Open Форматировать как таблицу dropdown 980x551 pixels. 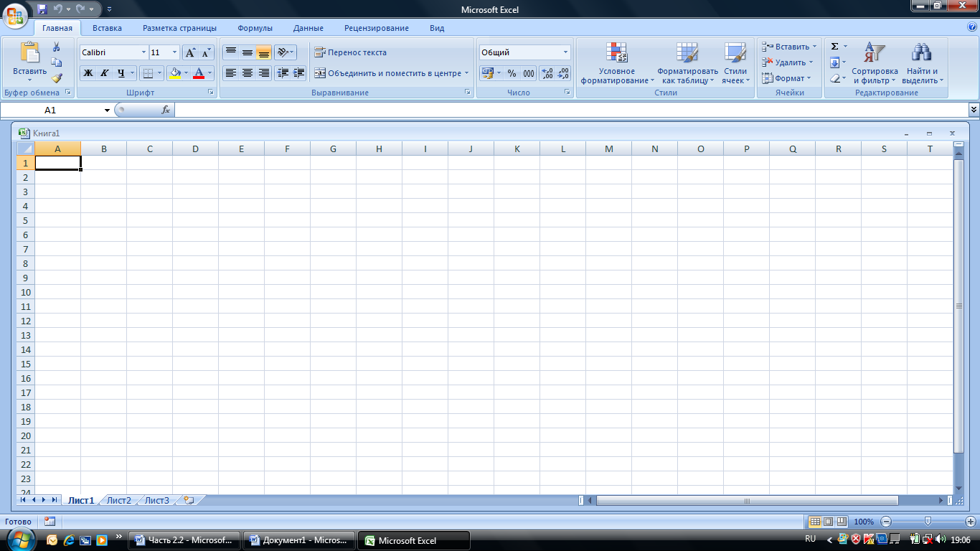(687, 63)
